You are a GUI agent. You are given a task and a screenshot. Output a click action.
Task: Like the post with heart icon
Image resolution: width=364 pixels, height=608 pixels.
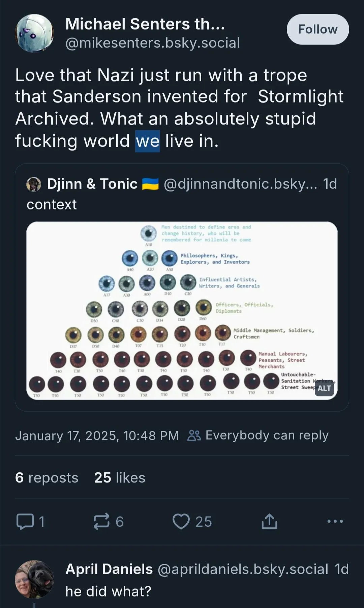pyautogui.click(x=181, y=522)
